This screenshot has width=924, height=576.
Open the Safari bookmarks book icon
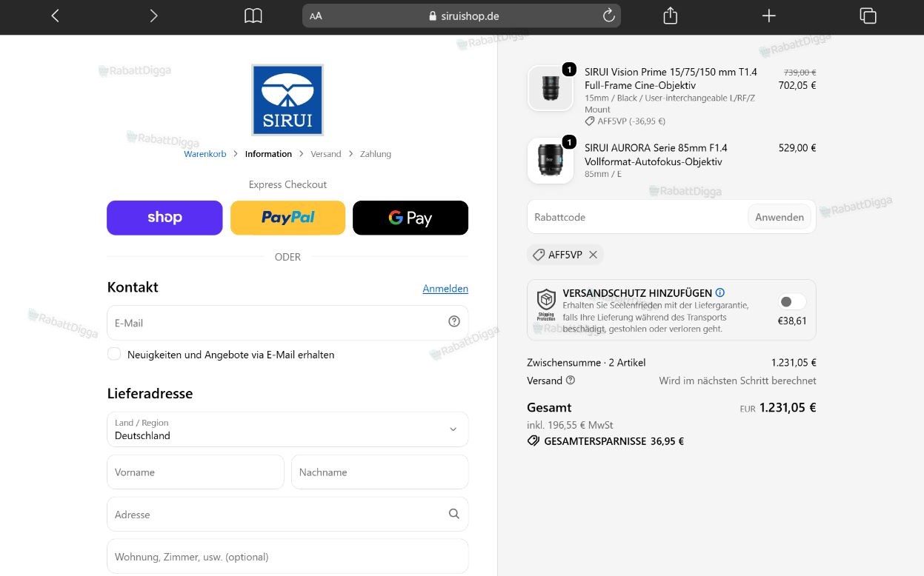tap(253, 16)
